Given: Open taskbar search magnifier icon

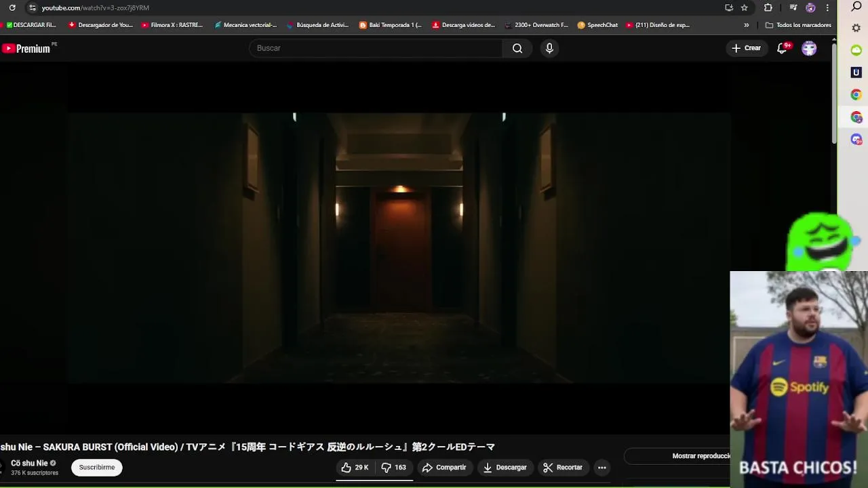Looking at the screenshot, I should pyautogui.click(x=856, y=7).
